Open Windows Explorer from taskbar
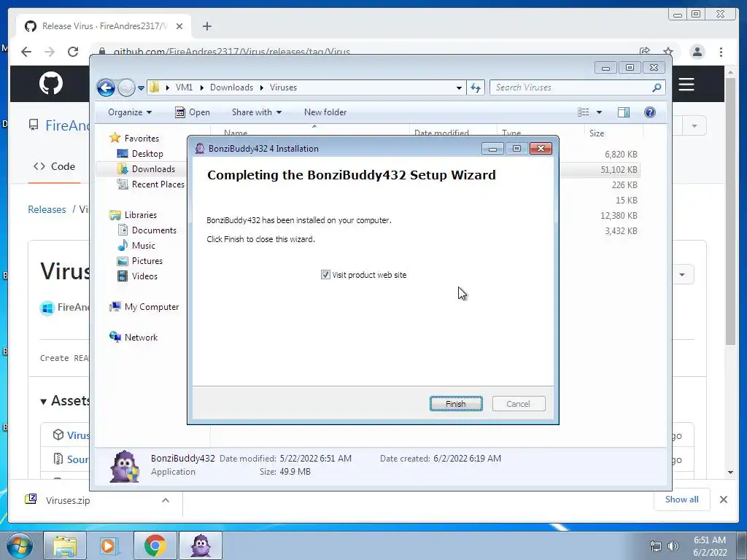This screenshot has width=747, height=560. (65, 545)
